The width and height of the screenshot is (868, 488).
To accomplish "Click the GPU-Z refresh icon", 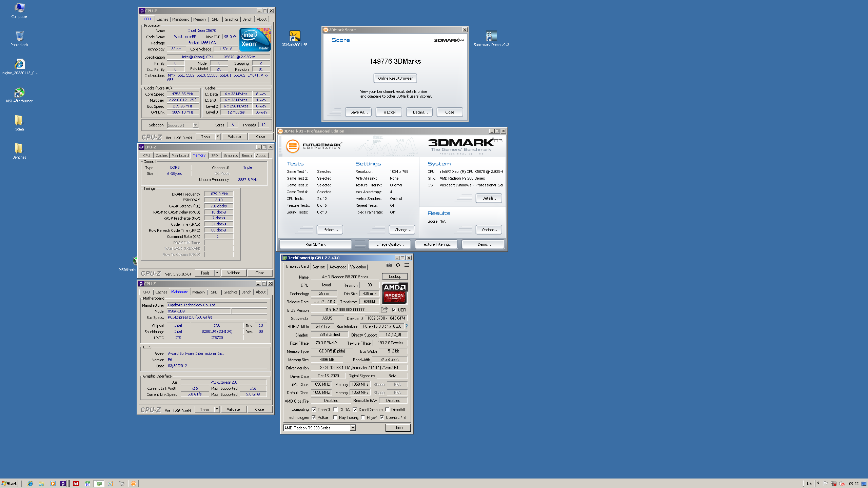I will [398, 265].
